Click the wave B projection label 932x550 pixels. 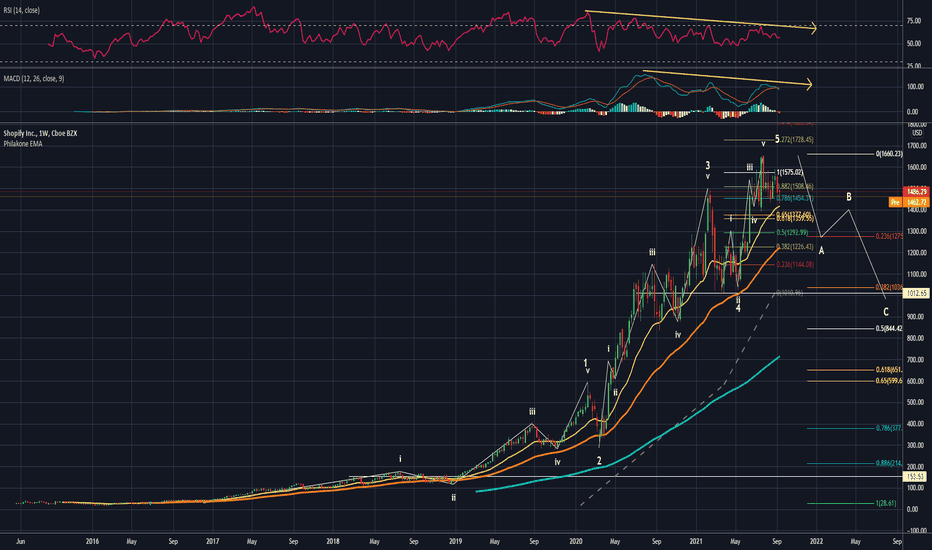849,197
